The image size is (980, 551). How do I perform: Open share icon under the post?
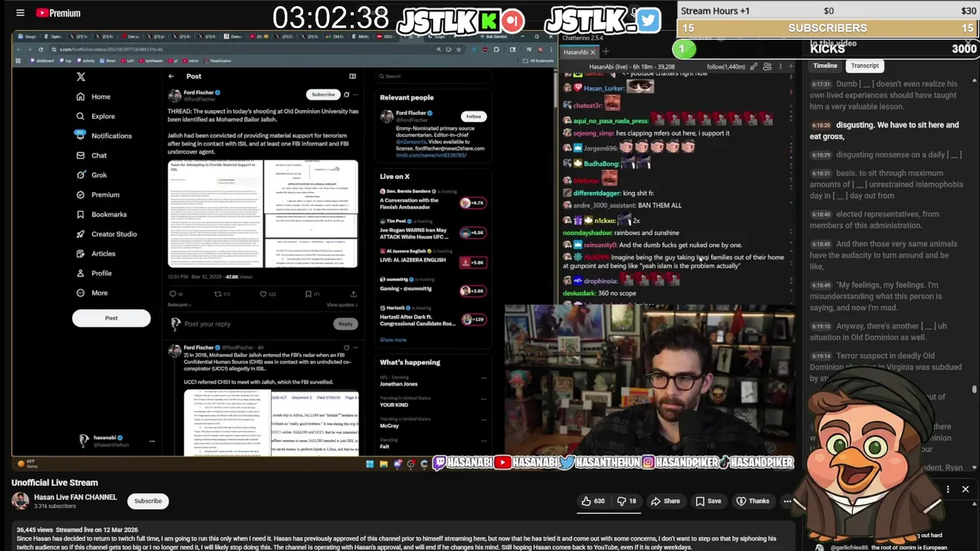[353, 294]
